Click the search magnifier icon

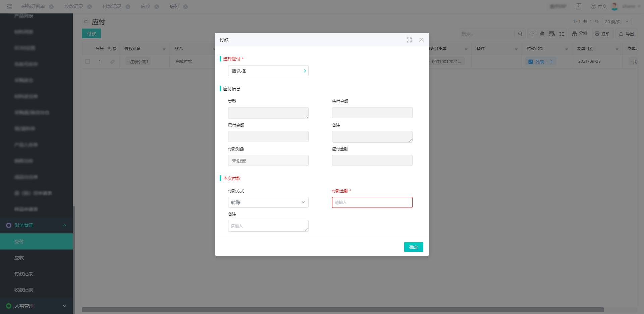tap(520, 34)
